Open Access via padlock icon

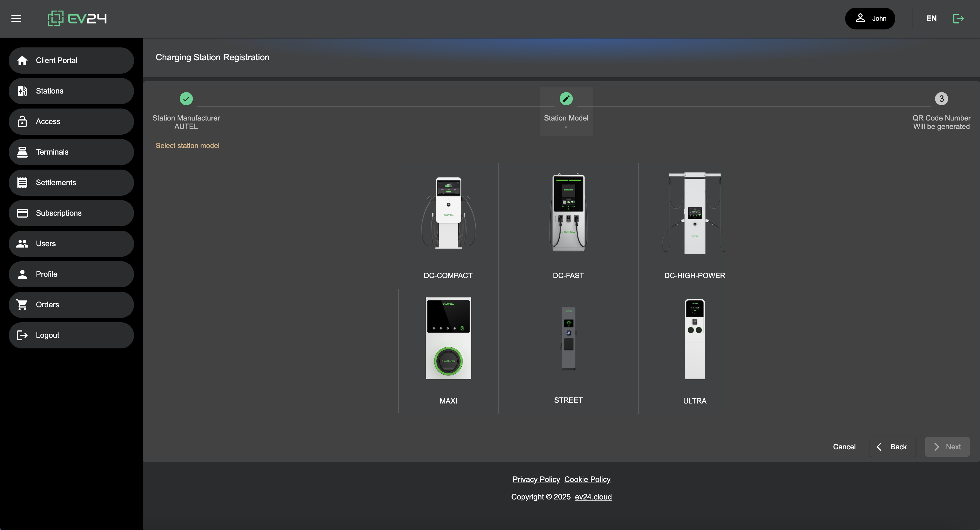click(22, 122)
